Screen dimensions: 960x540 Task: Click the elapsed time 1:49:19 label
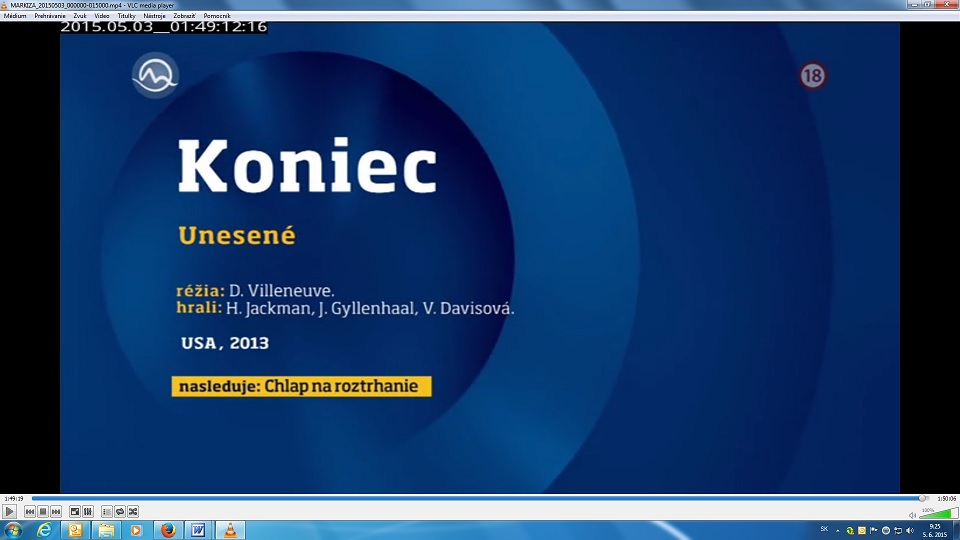pyautogui.click(x=13, y=498)
